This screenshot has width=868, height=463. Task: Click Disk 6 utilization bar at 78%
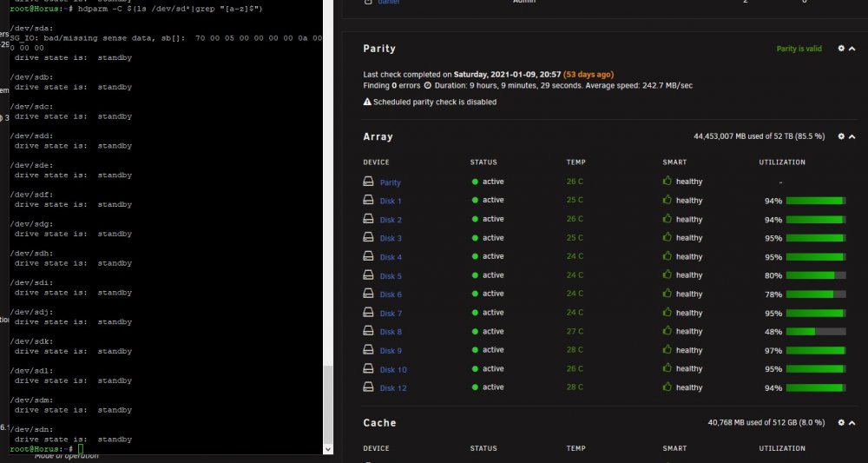[816, 294]
